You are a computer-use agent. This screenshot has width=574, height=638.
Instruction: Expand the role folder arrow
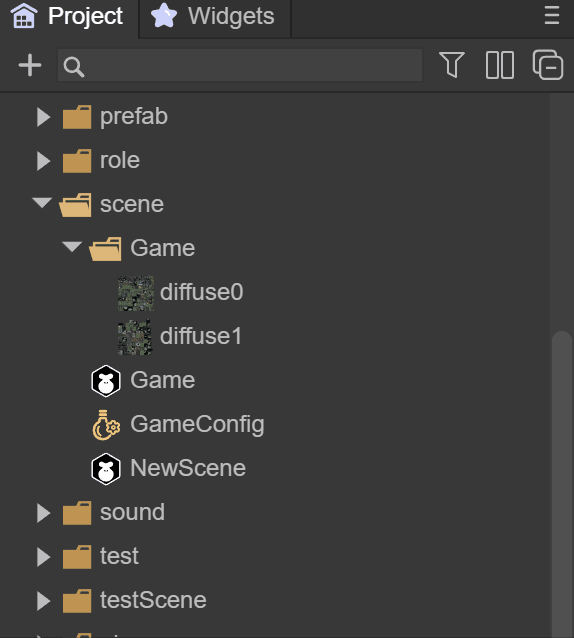coord(43,161)
